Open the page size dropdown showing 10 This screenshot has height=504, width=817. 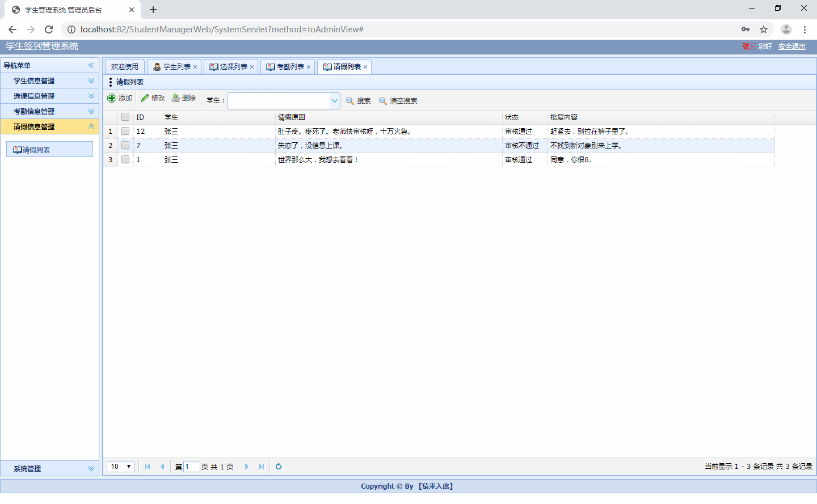click(120, 467)
